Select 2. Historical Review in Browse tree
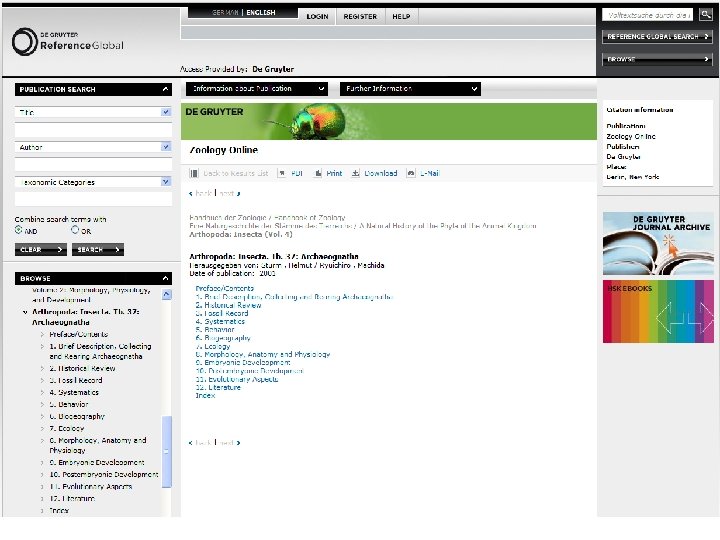Screen dimensions: 720x540 coord(82,368)
